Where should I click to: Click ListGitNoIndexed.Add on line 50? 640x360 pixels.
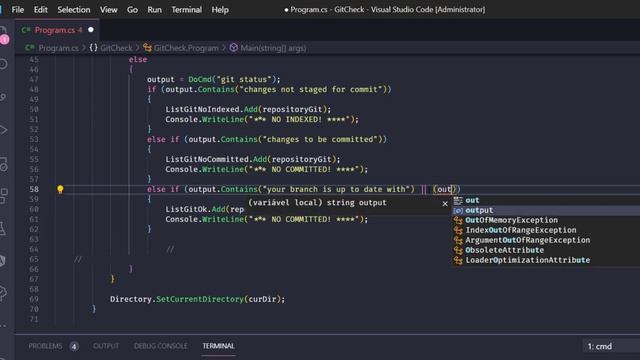(211, 109)
